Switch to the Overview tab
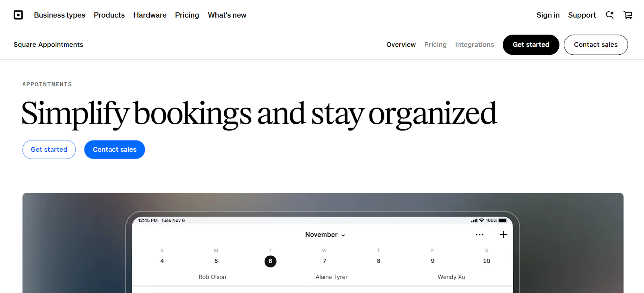The width and height of the screenshot is (644, 293). (x=401, y=45)
